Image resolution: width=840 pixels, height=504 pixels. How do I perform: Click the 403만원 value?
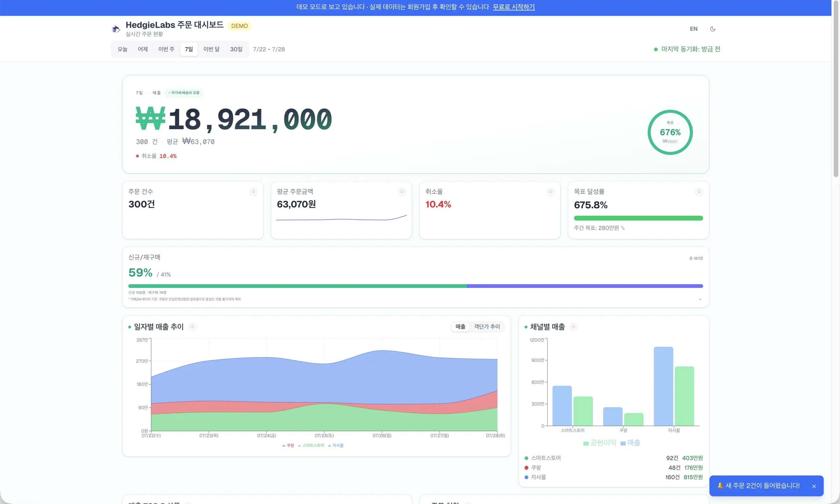(693, 458)
